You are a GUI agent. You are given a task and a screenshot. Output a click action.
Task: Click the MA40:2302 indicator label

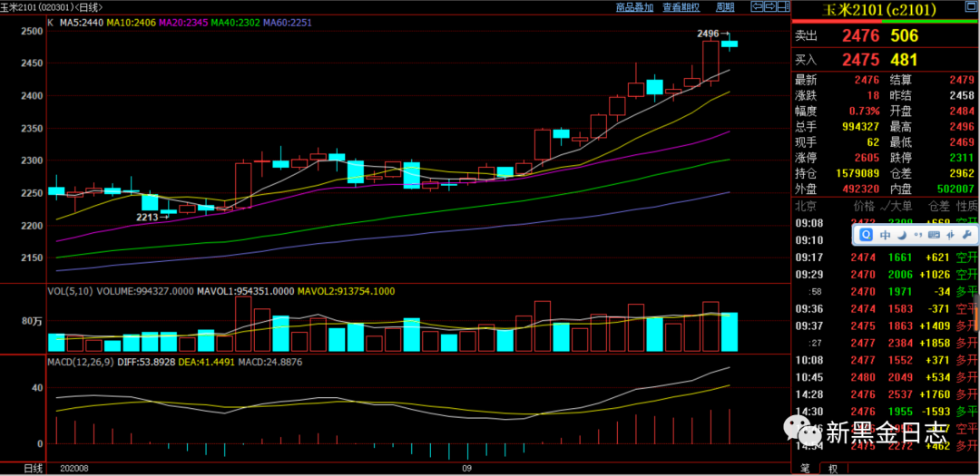click(x=235, y=23)
